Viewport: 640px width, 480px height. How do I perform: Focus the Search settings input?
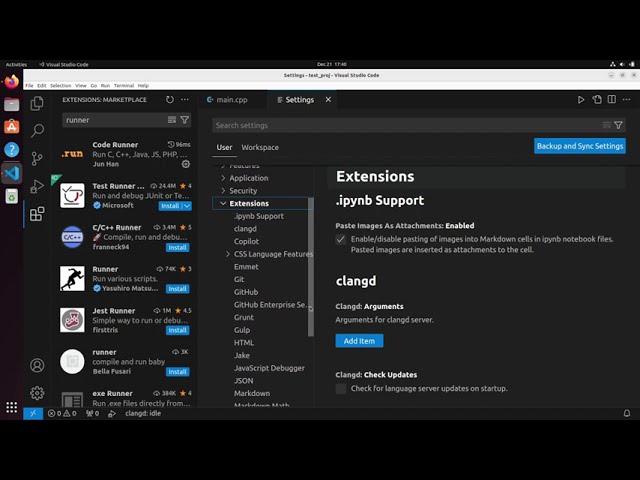pos(408,125)
